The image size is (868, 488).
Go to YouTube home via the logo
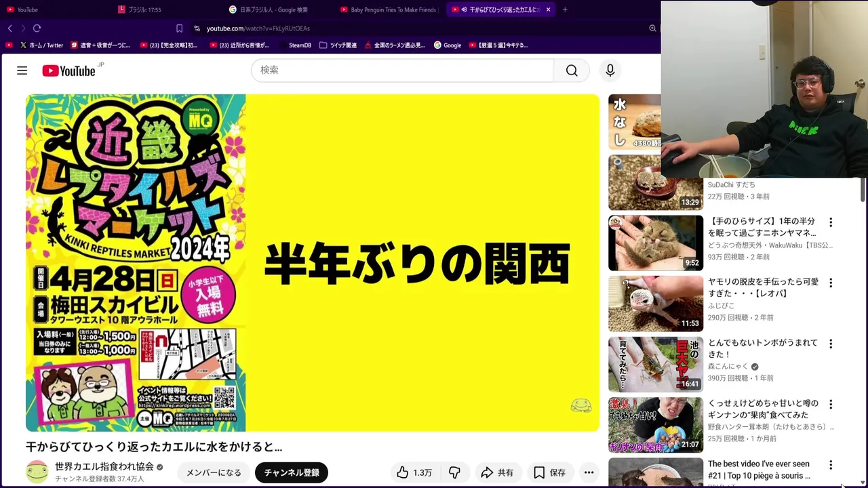68,70
